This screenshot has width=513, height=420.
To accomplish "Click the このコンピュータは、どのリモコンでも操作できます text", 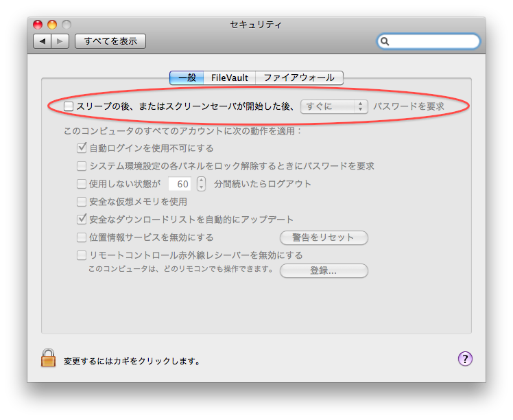I will click(181, 269).
